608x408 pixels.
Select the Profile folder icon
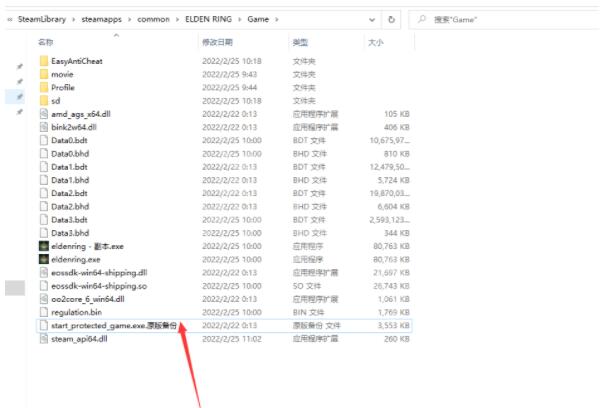coord(44,87)
